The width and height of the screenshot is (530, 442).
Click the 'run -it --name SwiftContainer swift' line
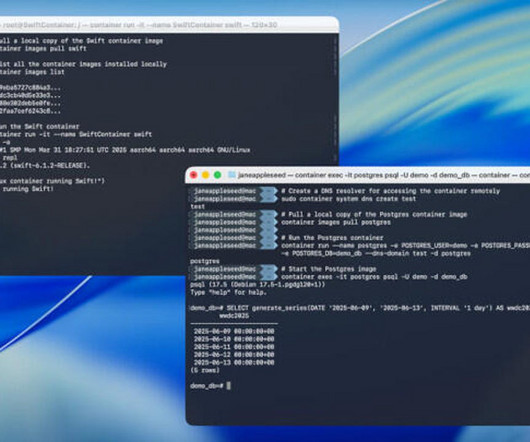coord(76,134)
